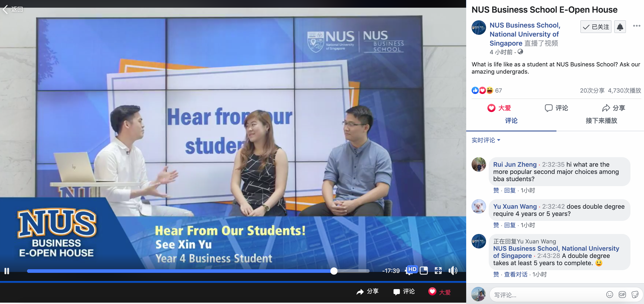The image size is (644, 304).
Task: Open the emoji picker in comment box
Action: click(609, 295)
